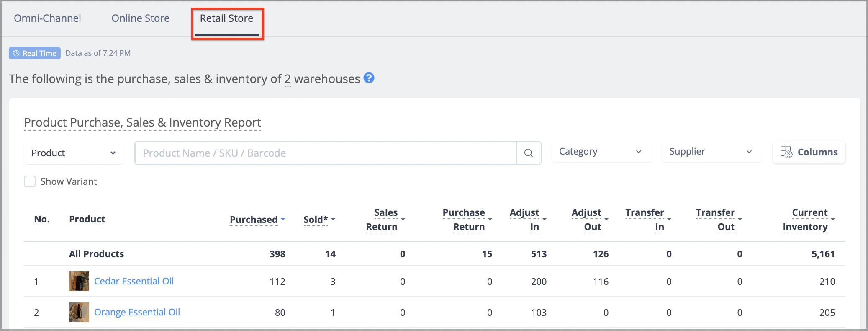Open the Product type dropdown
The height and width of the screenshot is (331, 868).
pyautogui.click(x=74, y=153)
